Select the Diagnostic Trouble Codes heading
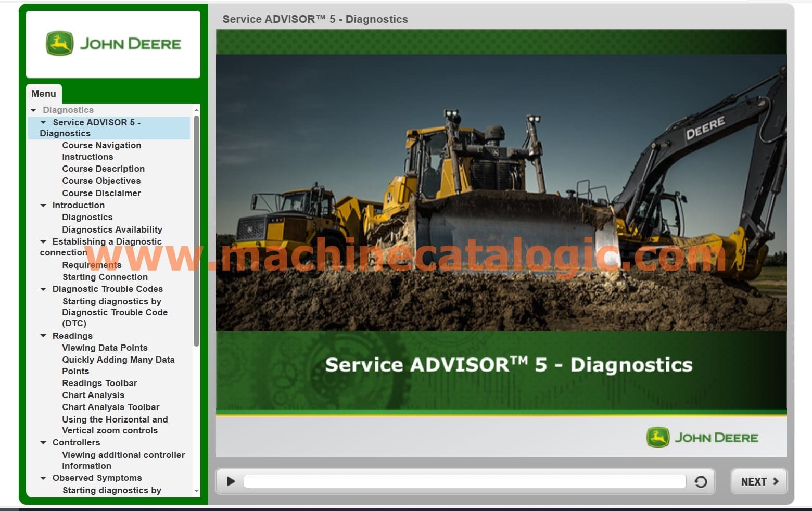812x511 pixels. (108, 289)
